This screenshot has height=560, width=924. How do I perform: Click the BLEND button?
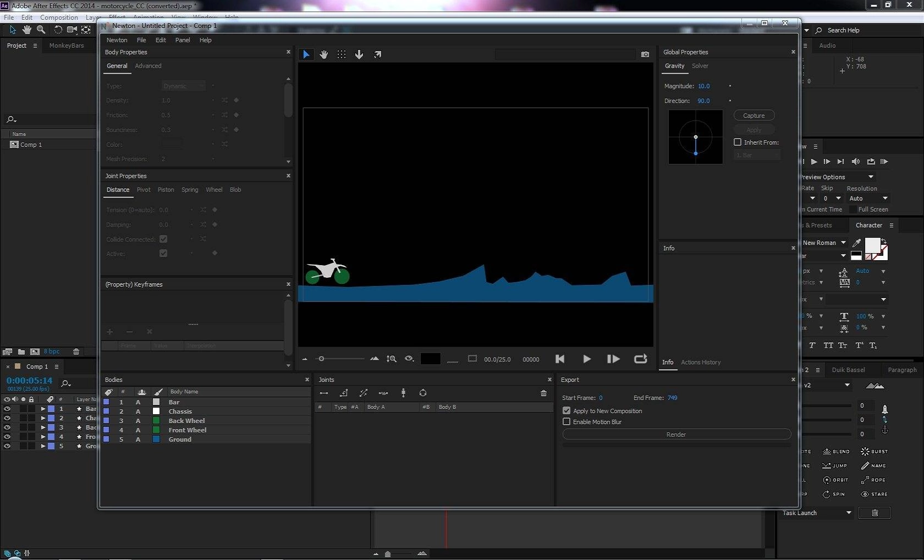836,451
